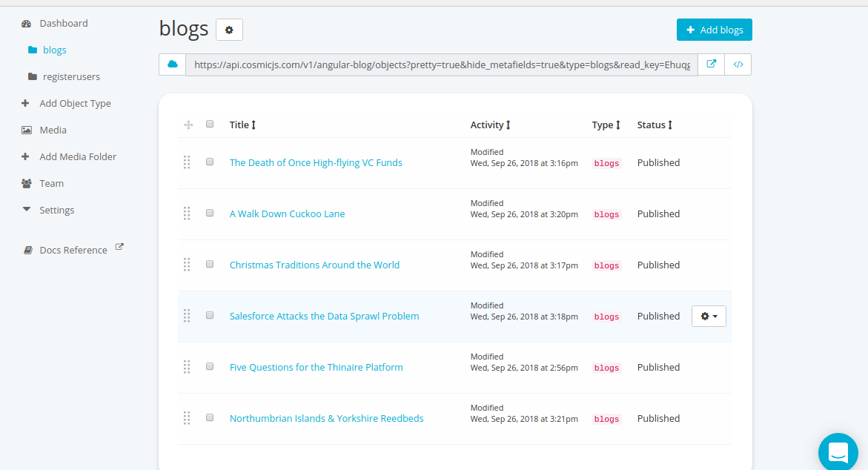Click the API endpoint URL field
Image resolution: width=868 pixels, height=470 pixels.
click(441, 64)
